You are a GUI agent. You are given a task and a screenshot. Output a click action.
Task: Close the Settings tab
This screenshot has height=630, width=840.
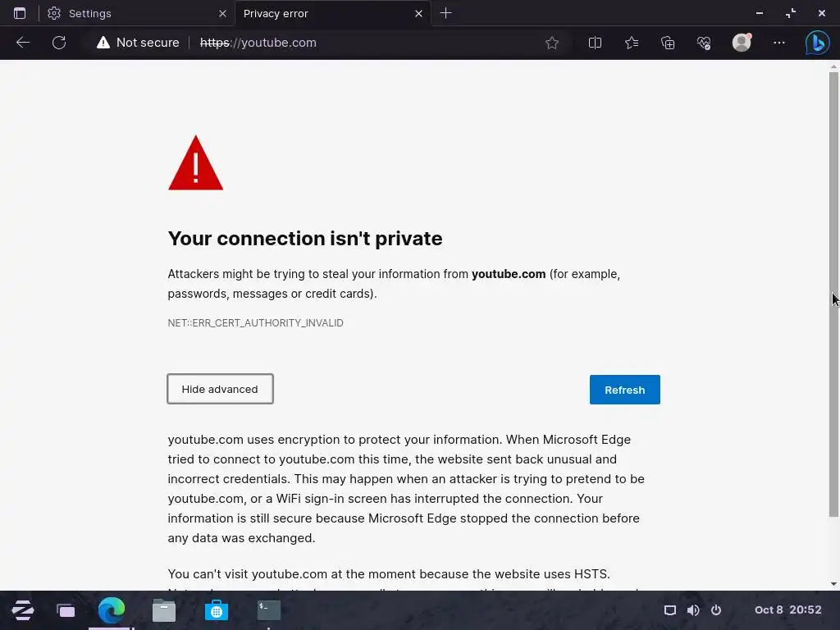click(x=222, y=13)
